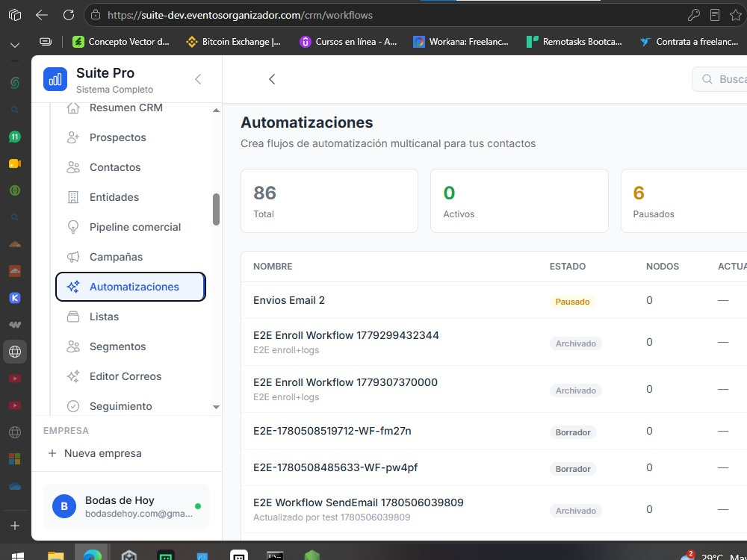Focus the Buscar search field
747x560 pixels.
pos(719,79)
